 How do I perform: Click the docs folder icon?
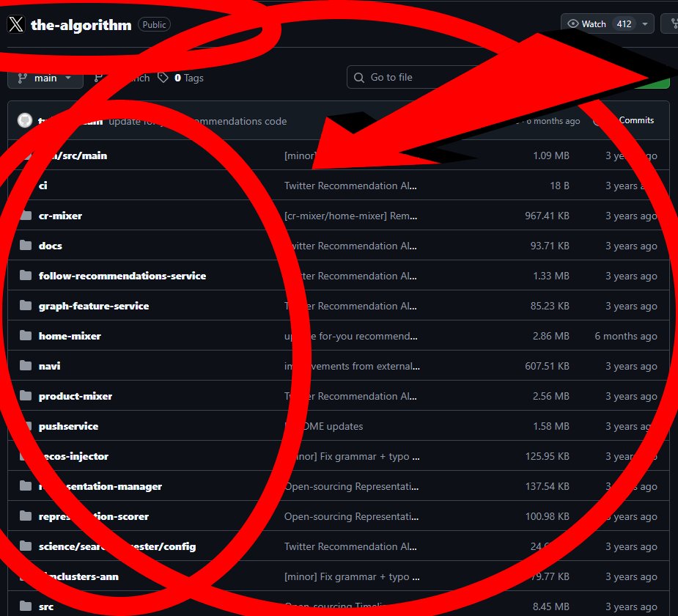26,245
